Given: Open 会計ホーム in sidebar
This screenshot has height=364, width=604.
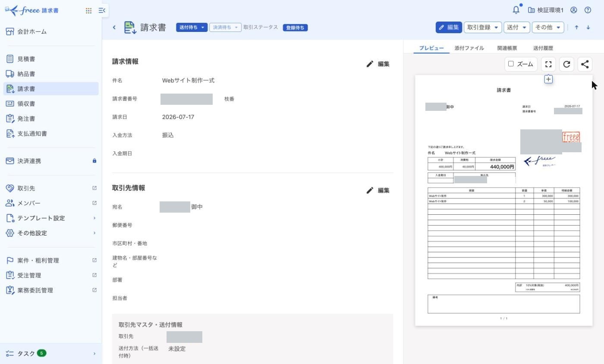Looking at the screenshot, I should click(51, 31).
